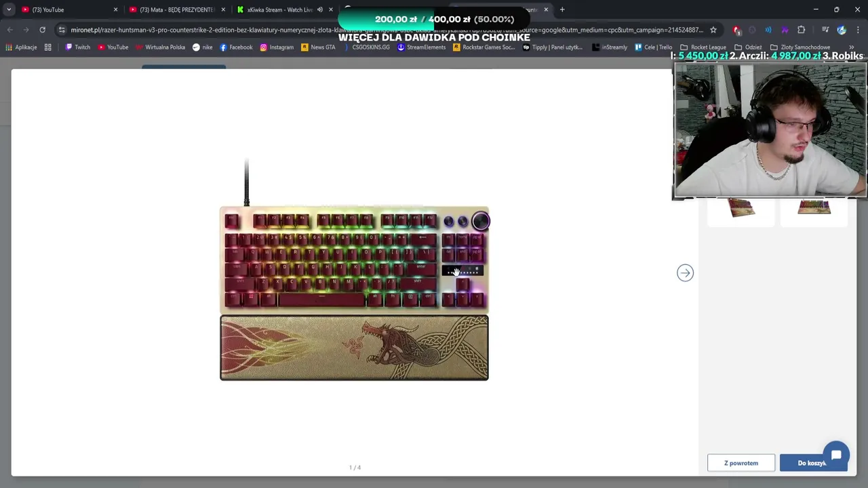Open the Twitch bookmark
The width and height of the screenshot is (868, 488).
coord(77,47)
